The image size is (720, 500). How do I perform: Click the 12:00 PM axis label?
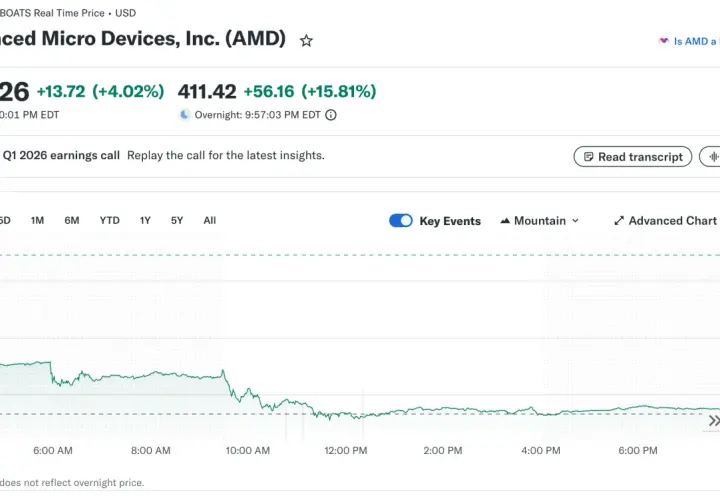[346, 450]
